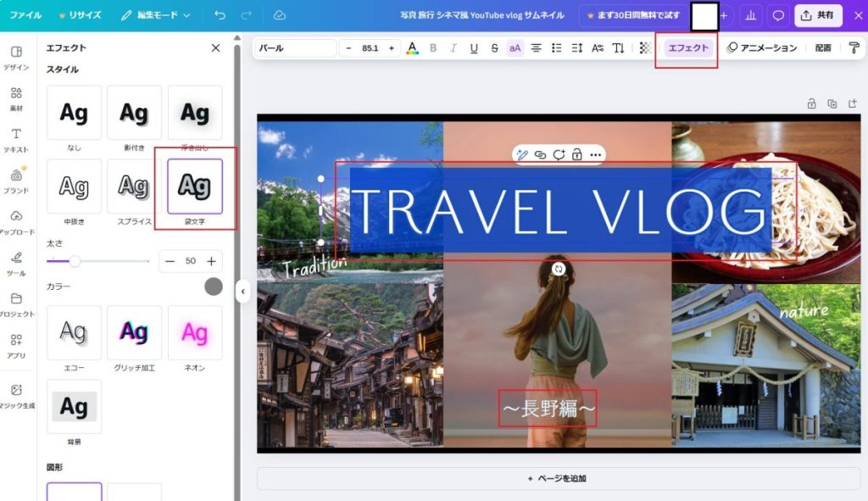Screen dimensions: 868x501
Task: Open the analytics bar chart icon
Action: (x=750, y=15)
